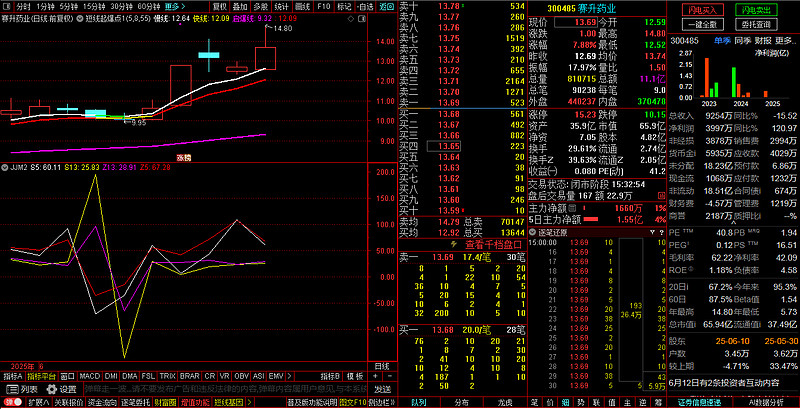Click 发送 send button
This screenshot has height=409, width=800.
pos(383,389)
